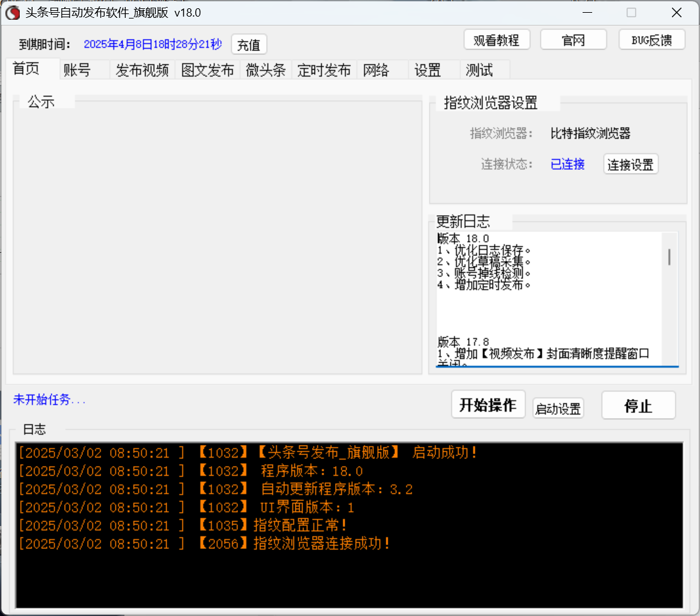Click the log line 指纹浏览器连接成功
This screenshot has height=616, width=700.
coord(204,544)
